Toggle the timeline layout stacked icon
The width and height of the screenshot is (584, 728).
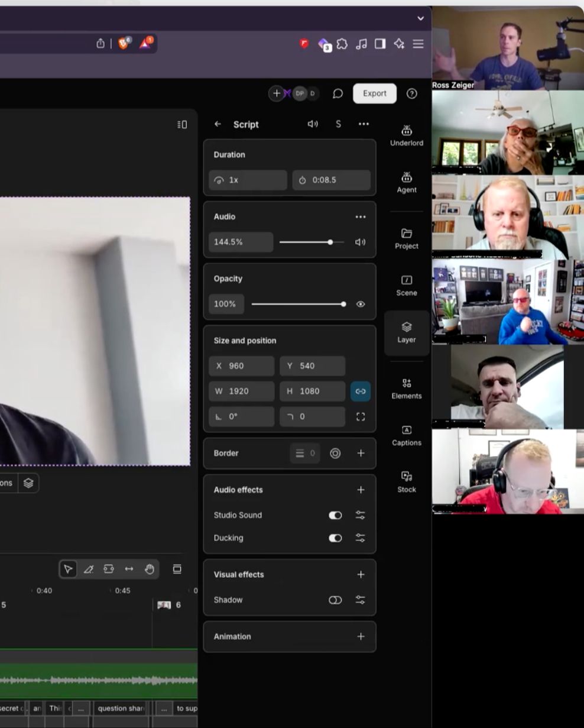click(177, 569)
